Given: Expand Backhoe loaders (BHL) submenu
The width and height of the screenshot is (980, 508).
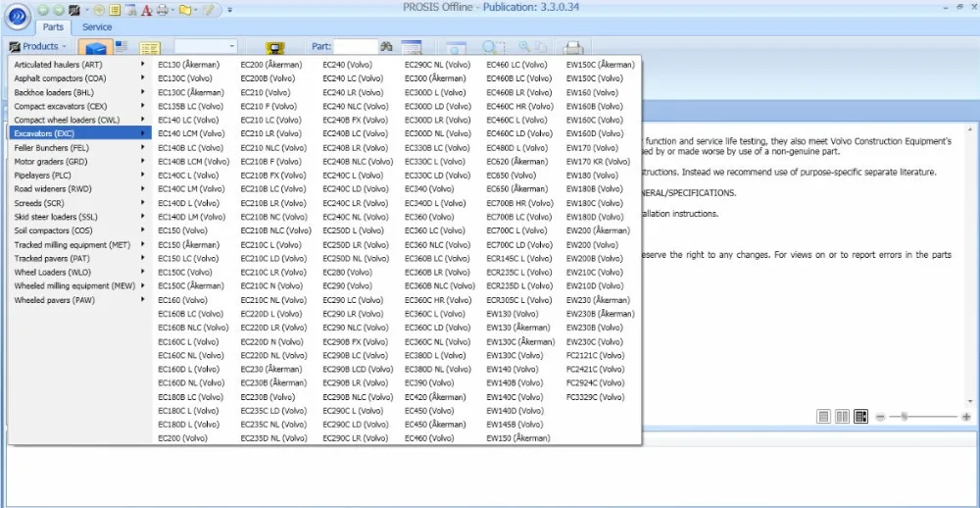Looking at the screenshot, I should pos(80,92).
